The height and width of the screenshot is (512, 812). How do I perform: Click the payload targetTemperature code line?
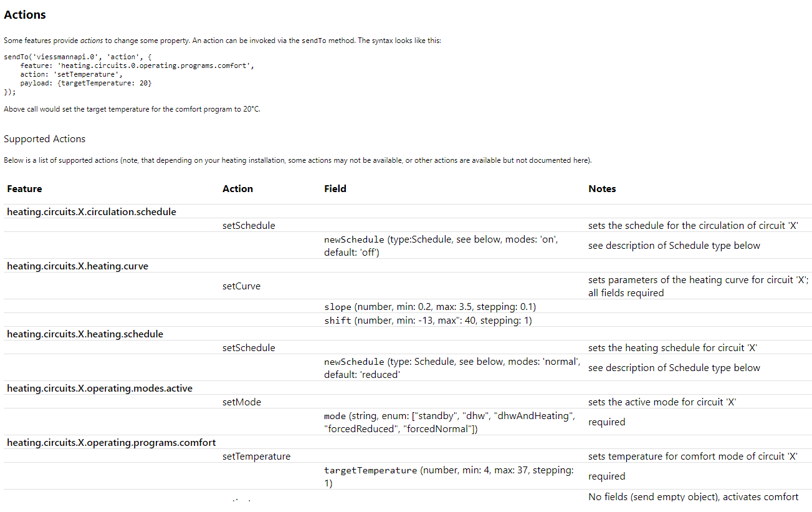[x=85, y=83]
